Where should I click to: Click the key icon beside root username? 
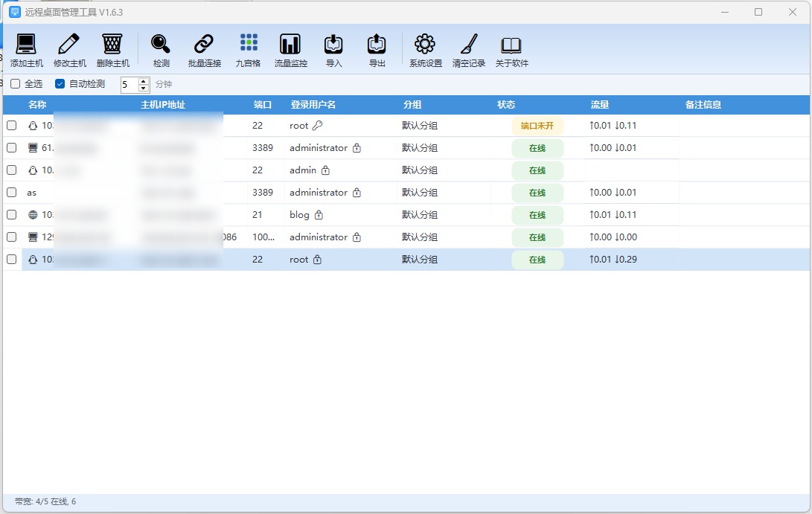pos(318,125)
